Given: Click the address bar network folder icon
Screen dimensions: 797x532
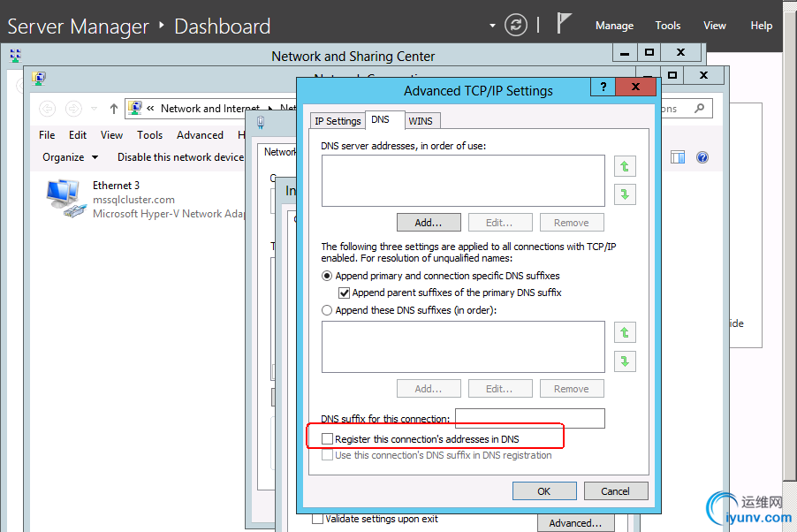Looking at the screenshot, I should coord(134,108).
